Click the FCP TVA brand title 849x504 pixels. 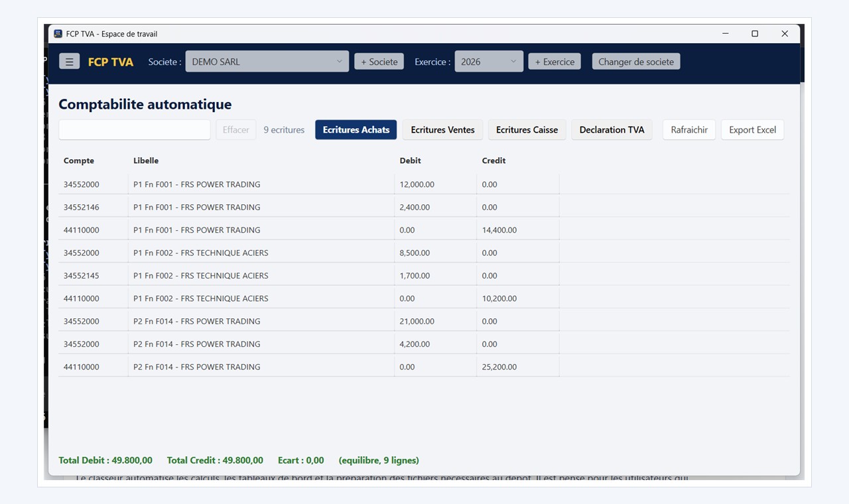[111, 62]
